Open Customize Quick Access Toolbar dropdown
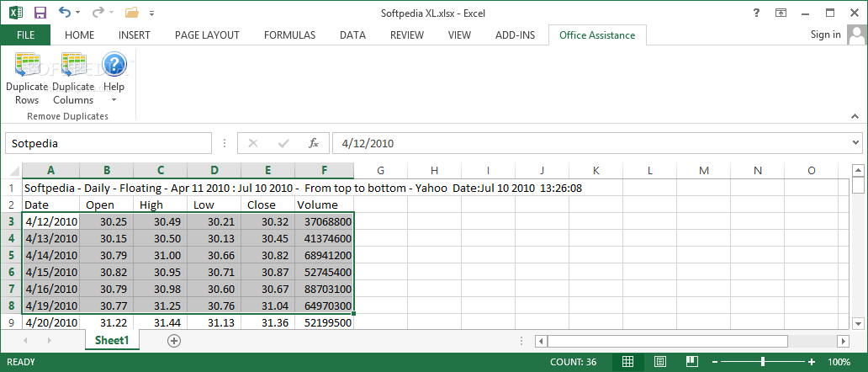The width and height of the screenshot is (868, 372). pos(151,12)
